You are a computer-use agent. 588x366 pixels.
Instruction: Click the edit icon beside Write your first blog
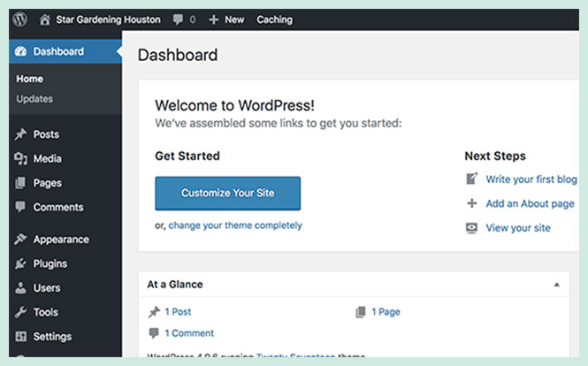pos(472,179)
